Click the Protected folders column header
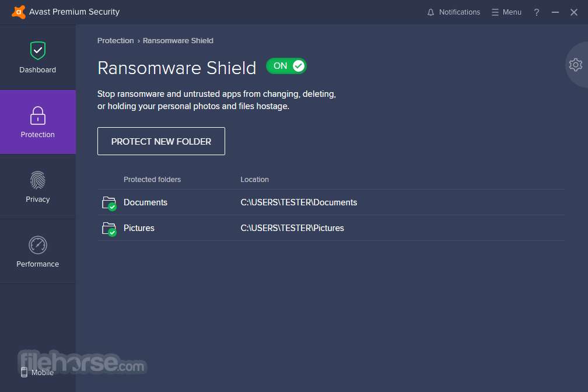 152,179
